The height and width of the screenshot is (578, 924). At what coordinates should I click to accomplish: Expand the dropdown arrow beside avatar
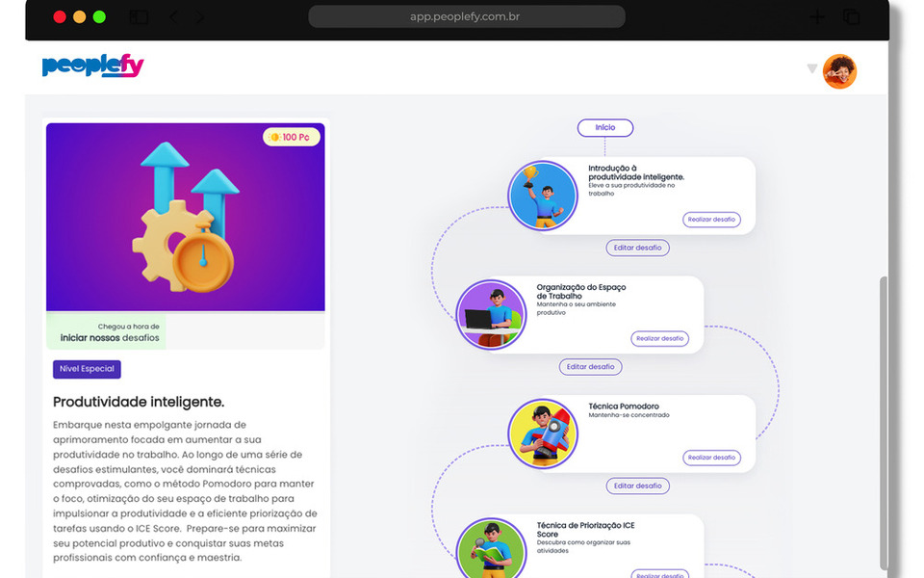[x=812, y=68]
